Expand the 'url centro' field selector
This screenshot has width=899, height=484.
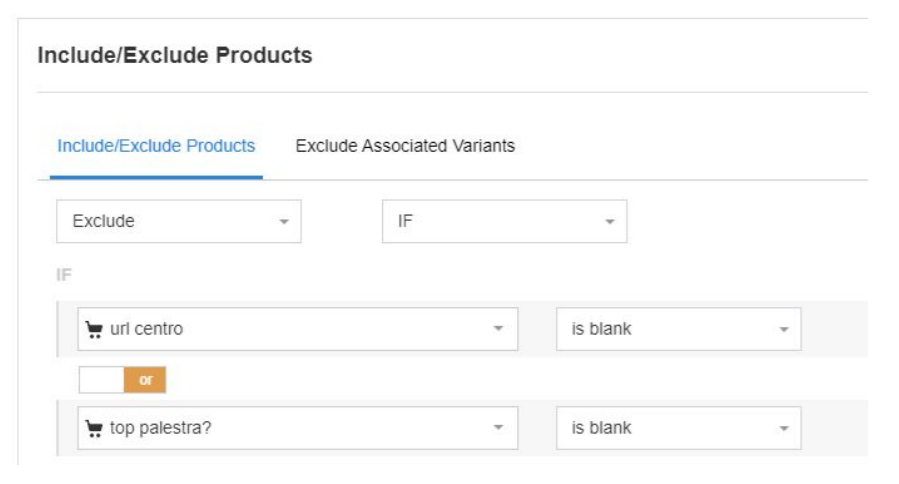pyautogui.click(x=297, y=329)
